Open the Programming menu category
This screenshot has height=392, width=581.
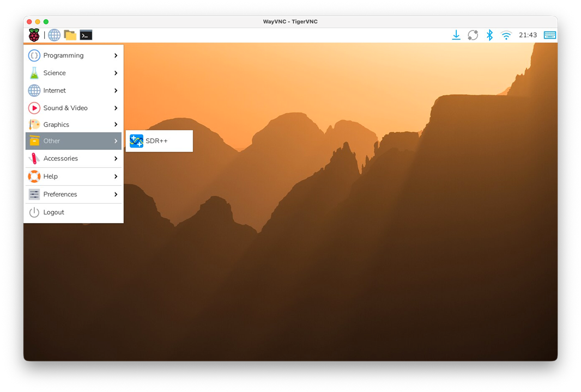tap(74, 56)
